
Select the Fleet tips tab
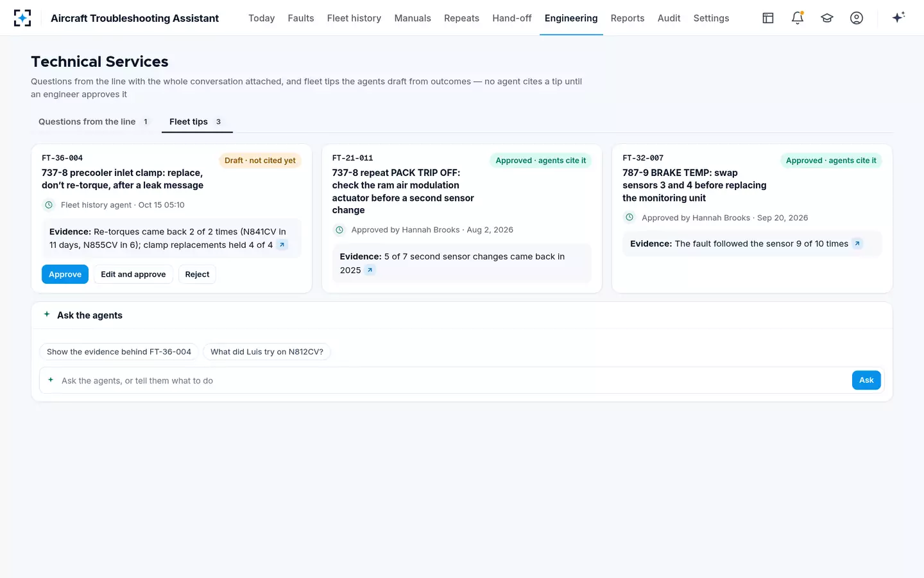click(197, 121)
